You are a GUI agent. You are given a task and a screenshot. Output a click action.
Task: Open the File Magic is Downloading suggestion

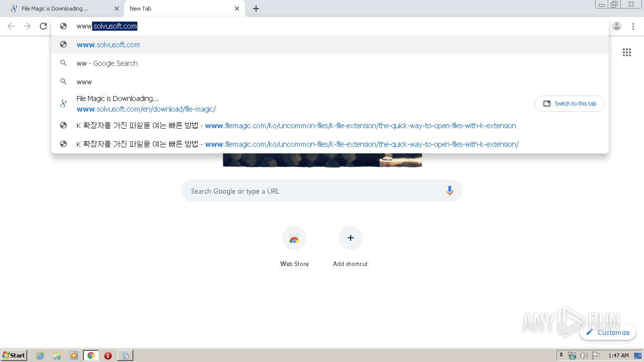330,104
